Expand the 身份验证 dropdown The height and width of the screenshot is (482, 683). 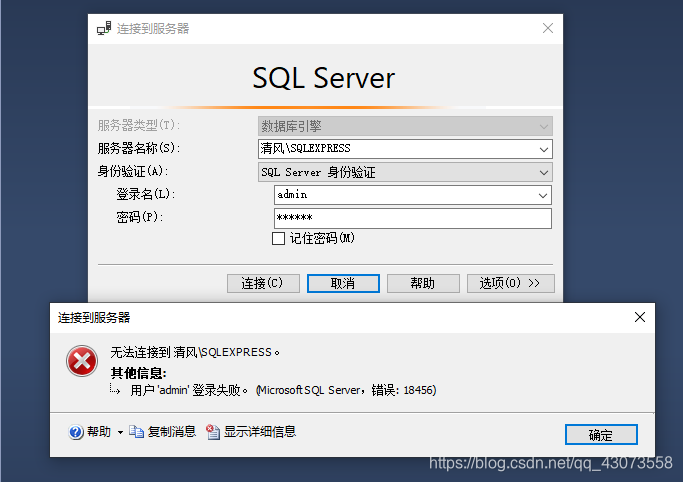click(544, 172)
